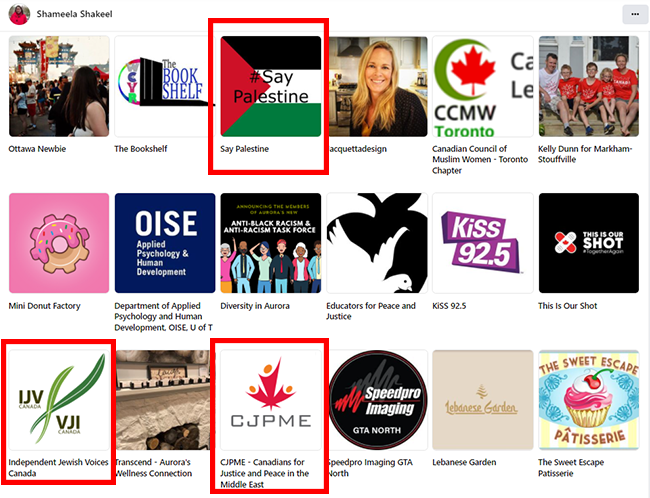Click the This Is Our Shot logo
The height and width of the screenshot is (498, 650).
click(x=589, y=243)
